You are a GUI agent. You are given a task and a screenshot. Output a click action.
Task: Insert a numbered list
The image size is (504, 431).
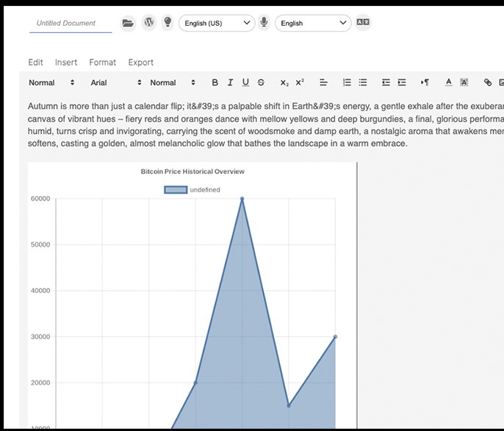tap(347, 82)
